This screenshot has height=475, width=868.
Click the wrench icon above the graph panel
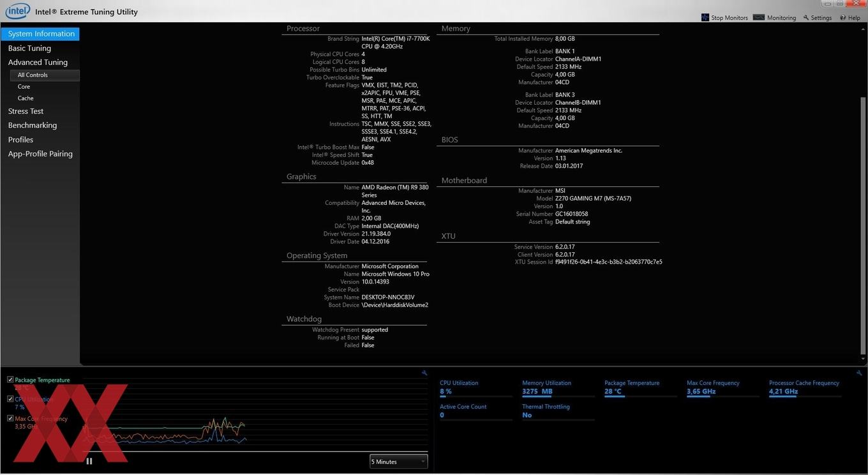tap(424, 373)
